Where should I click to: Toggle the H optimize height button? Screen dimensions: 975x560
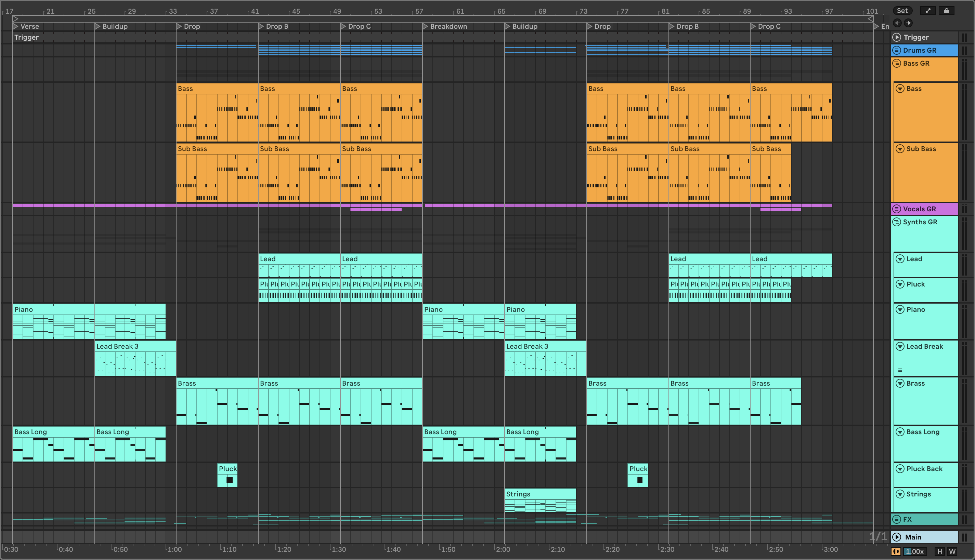[940, 551]
